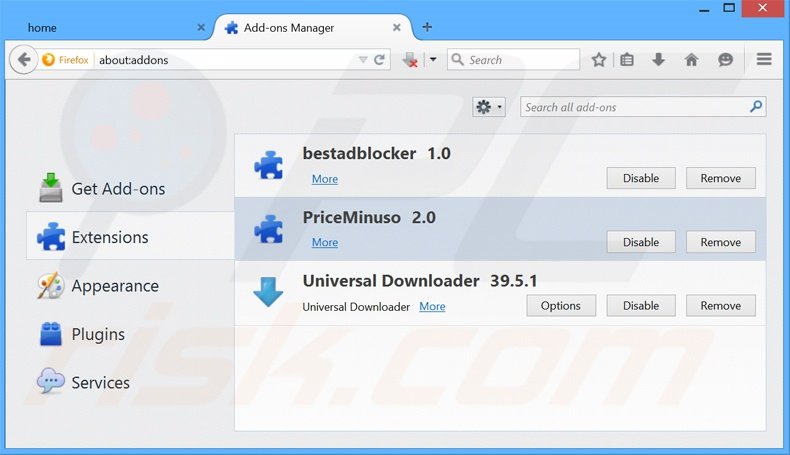
Task: Open the Services category
Action: click(130, 382)
